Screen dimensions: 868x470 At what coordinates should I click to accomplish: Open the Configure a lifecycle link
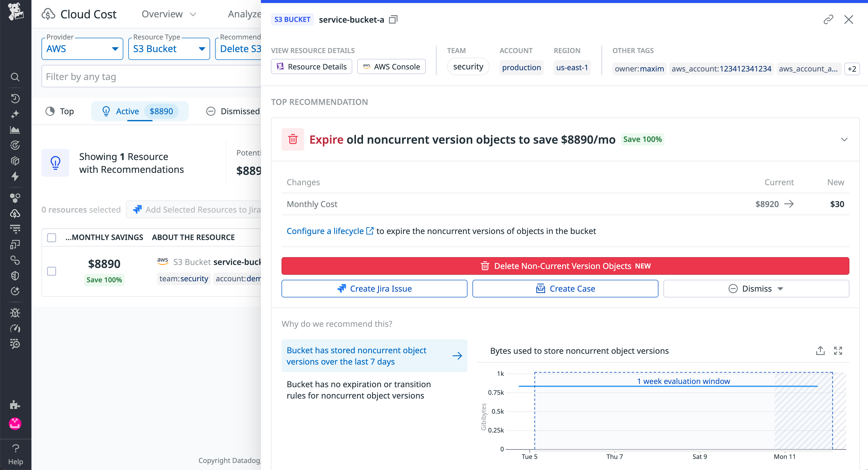pos(325,231)
